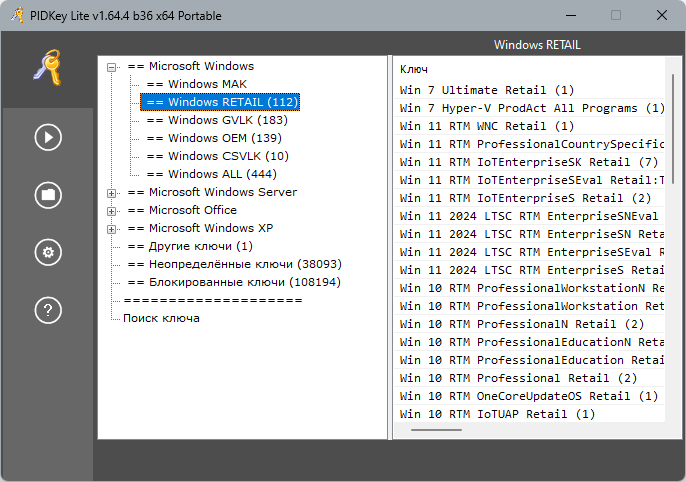Open settings via gear icon

(48, 252)
